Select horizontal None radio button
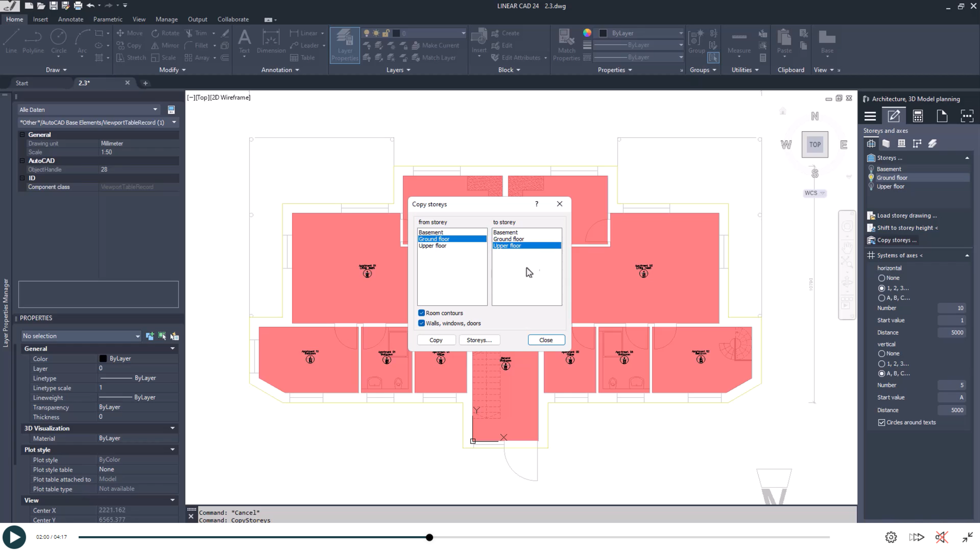Screen dimensions: 980x551 click(x=881, y=278)
